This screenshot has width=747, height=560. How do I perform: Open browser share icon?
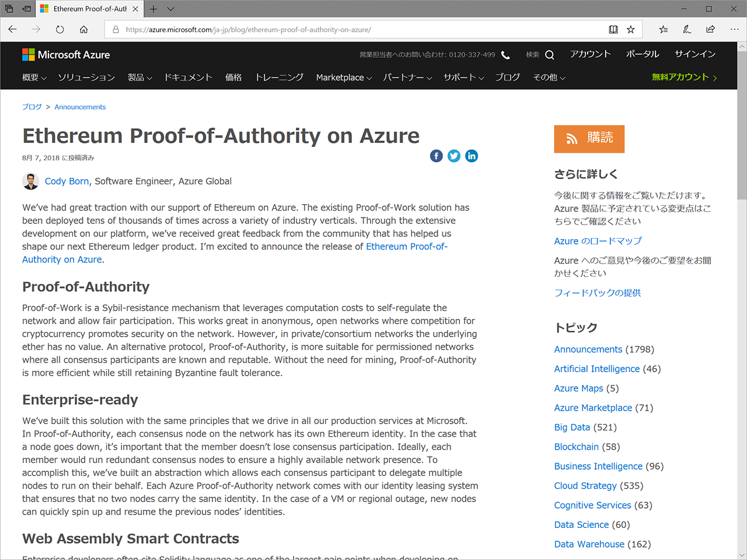click(x=710, y=29)
